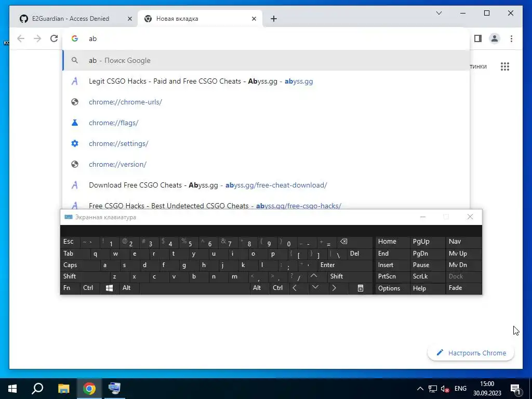Click Windows logo key on on-screen keyboard
The height and width of the screenshot is (399, 532).
tap(109, 288)
